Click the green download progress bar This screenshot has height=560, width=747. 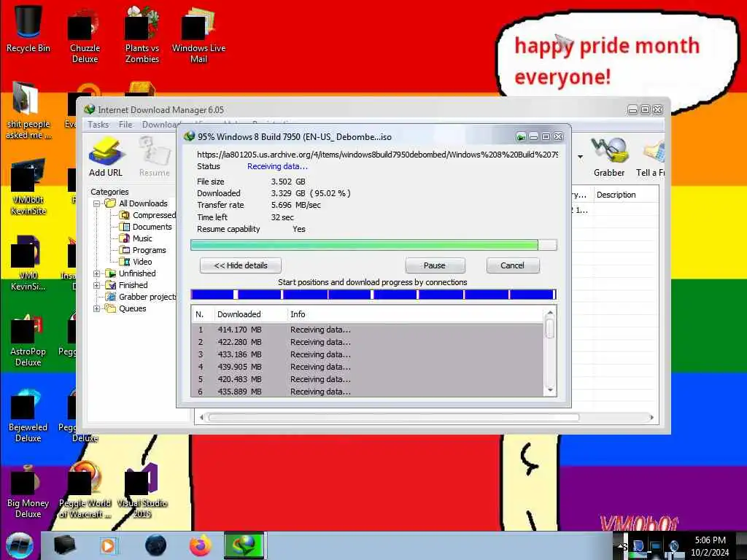pyautogui.click(x=373, y=245)
